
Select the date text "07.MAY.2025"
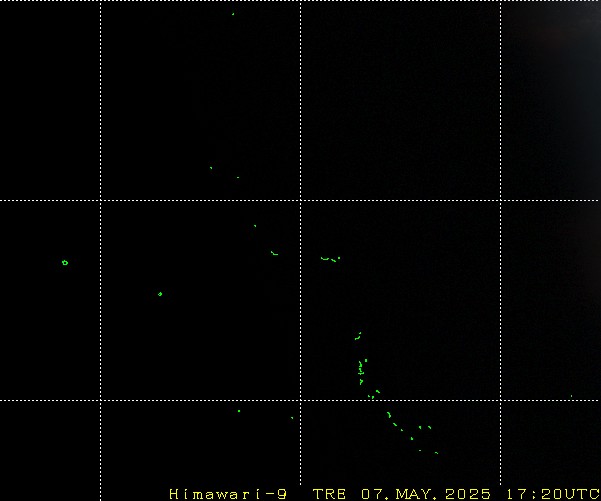[x=426, y=494]
